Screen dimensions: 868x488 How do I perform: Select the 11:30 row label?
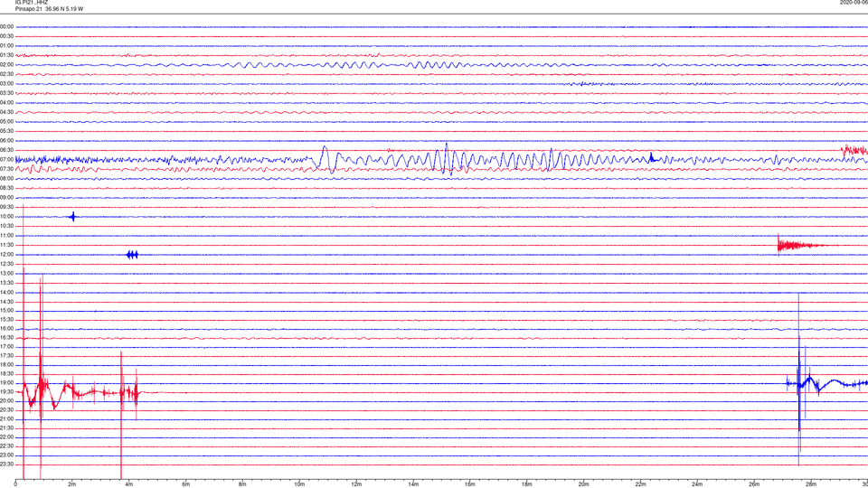point(6,245)
